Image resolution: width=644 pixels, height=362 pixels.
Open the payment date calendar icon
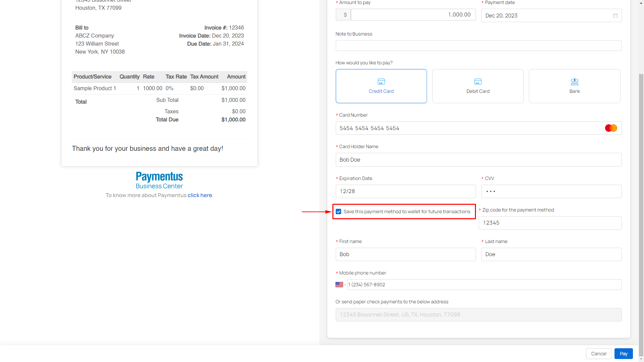pyautogui.click(x=615, y=16)
